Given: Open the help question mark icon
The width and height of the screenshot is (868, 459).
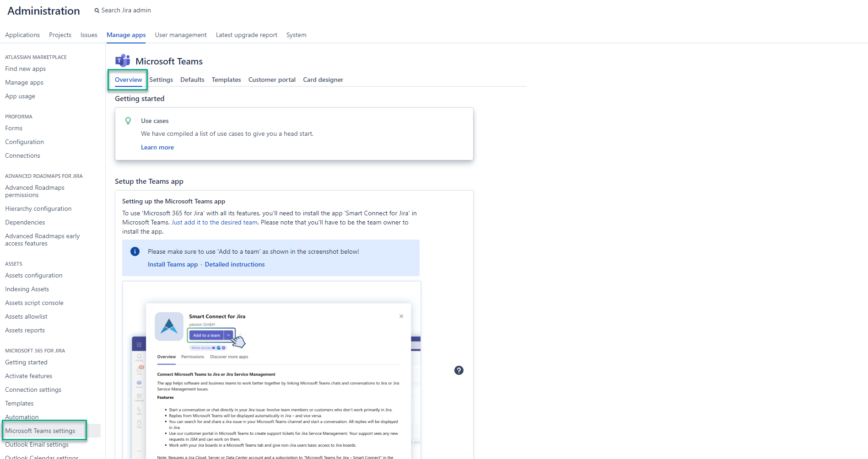Looking at the screenshot, I should tap(459, 370).
